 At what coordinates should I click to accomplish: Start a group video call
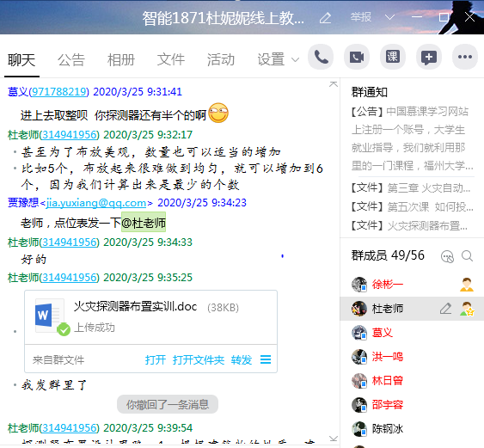point(357,57)
